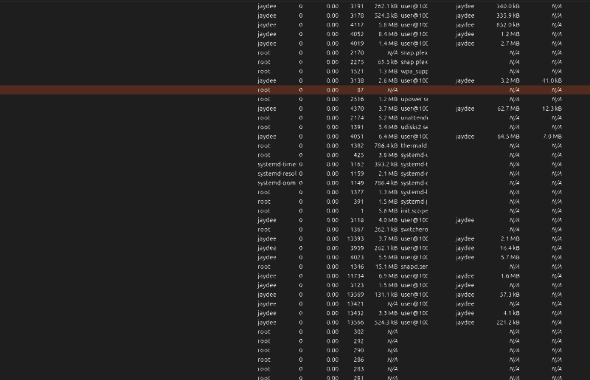The image size is (590, 380).
Task: Select the snap.plex process with PID 2170
Action: coord(295,53)
